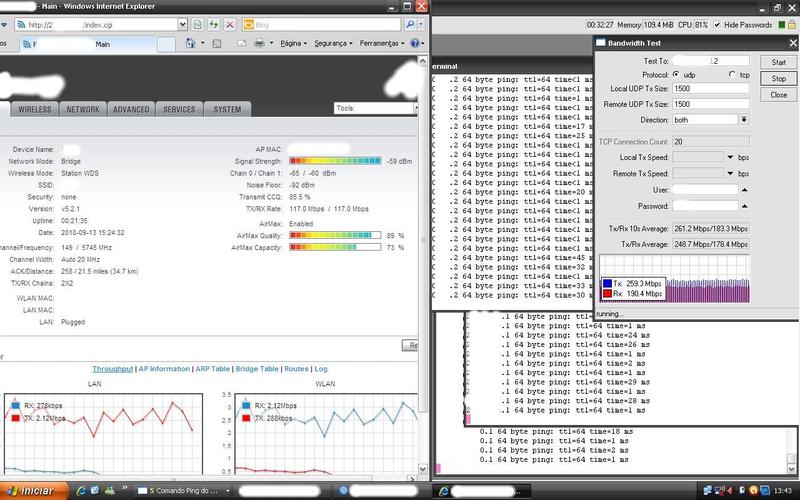Click the IE compatibility view icon
This screenshot has width=800, height=500.
(197, 22)
